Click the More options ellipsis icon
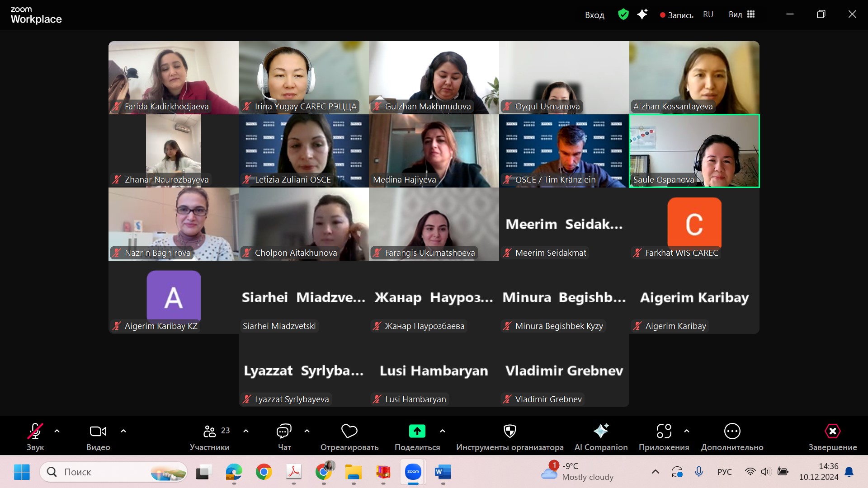 732,432
